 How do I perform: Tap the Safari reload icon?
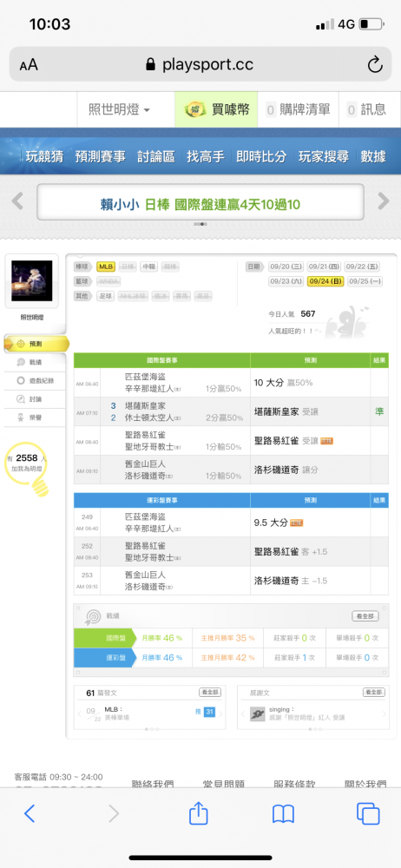(375, 65)
